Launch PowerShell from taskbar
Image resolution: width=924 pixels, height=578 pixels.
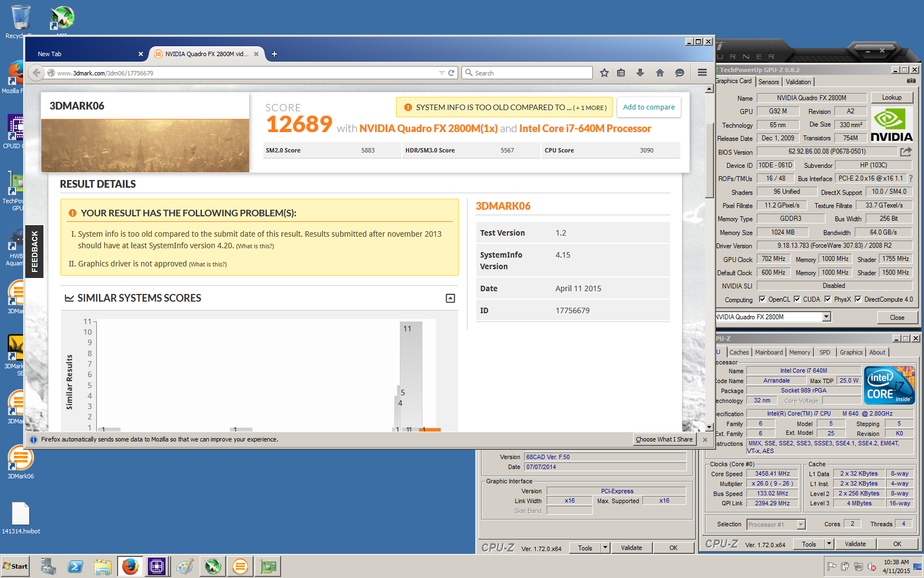[75, 566]
